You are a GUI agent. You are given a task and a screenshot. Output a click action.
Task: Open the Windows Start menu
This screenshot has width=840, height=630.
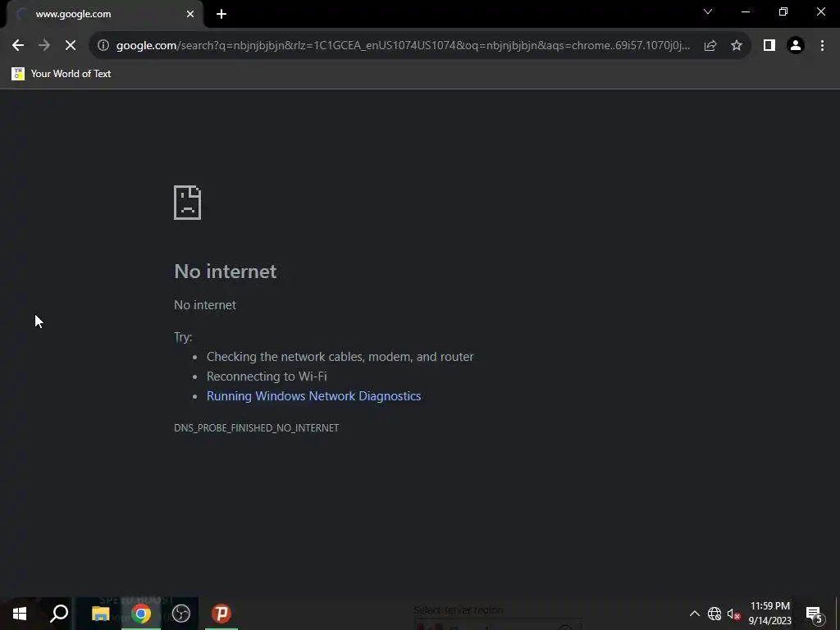point(20,614)
